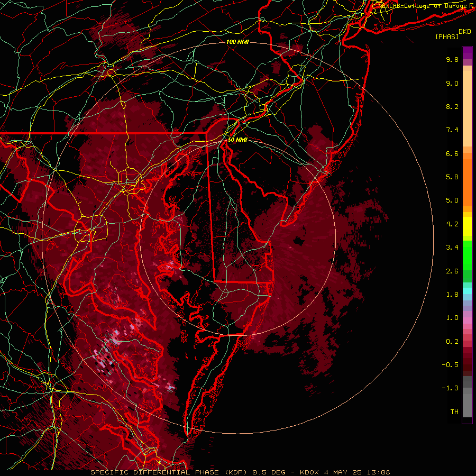Screen dimensions: 476x476
Task: Click the 4.2 scale value
Action: click(x=452, y=224)
